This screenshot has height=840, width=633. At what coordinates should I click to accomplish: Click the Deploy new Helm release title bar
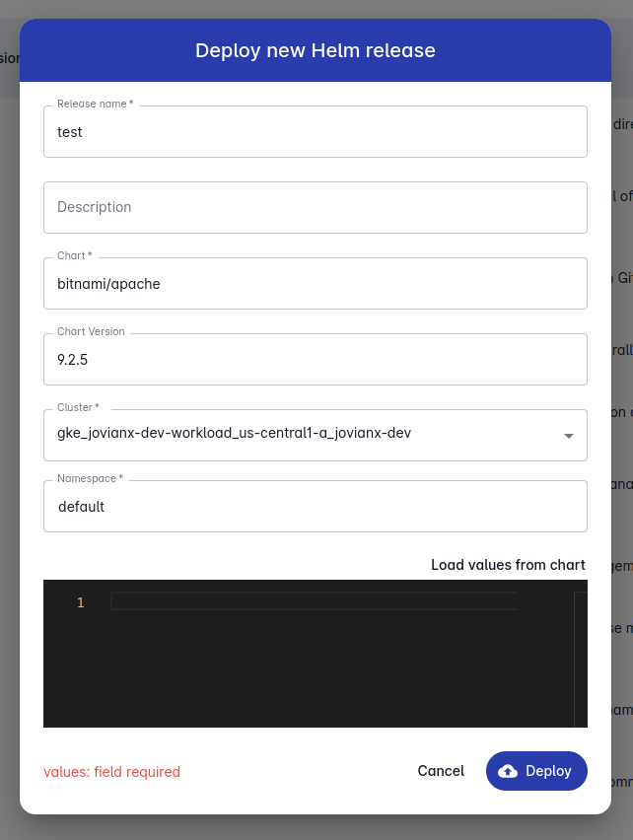point(316,49)
